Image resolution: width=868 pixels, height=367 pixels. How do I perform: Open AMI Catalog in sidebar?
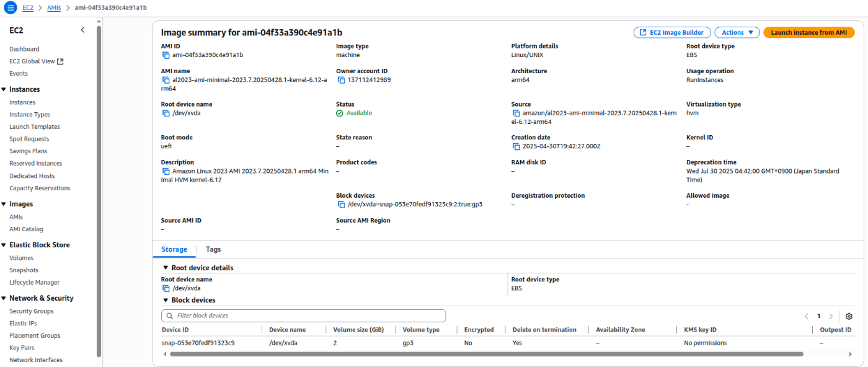(x=26, y=229)
